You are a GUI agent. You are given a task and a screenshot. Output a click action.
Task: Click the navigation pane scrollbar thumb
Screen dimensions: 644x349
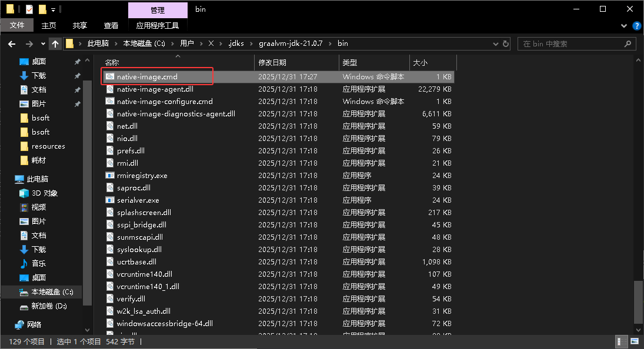coord(87,193)
